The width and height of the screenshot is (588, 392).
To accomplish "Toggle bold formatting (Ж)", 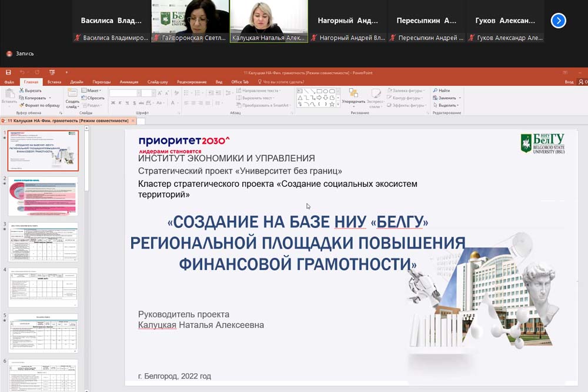I will tap(112, 103).
